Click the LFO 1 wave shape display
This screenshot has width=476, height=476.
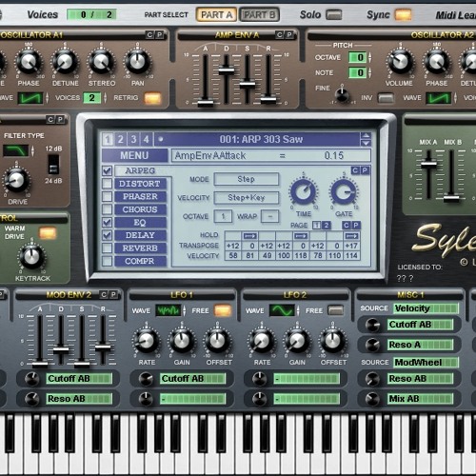click(169, 310)
